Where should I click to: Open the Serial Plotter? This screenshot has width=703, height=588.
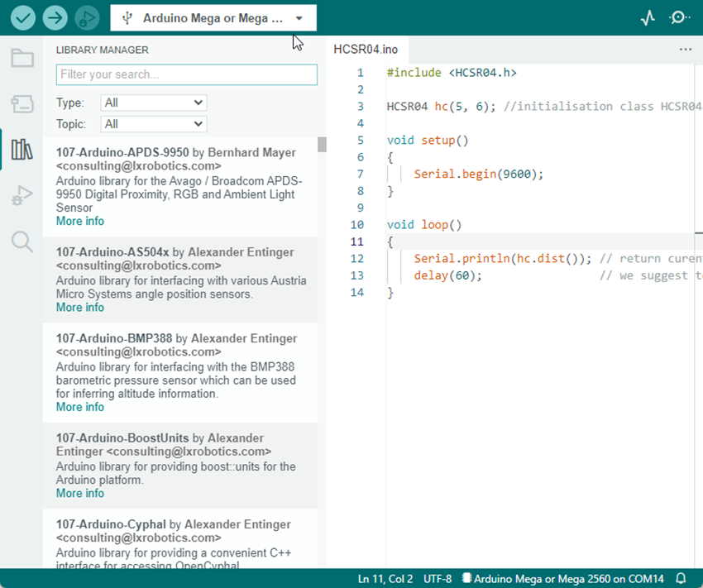[x=648, y=18]
